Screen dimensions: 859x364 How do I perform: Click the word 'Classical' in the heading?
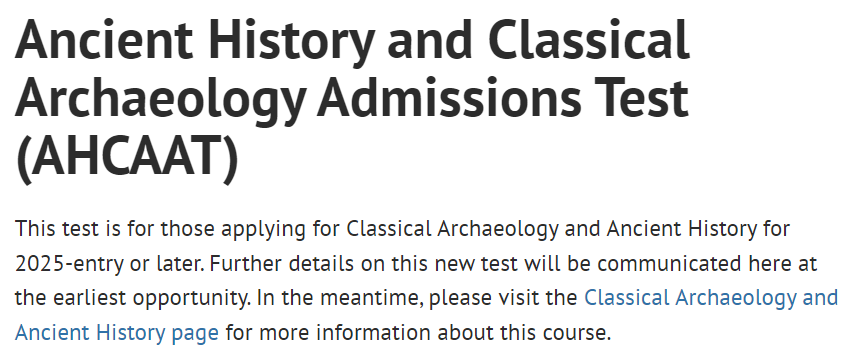coord(588,39)
